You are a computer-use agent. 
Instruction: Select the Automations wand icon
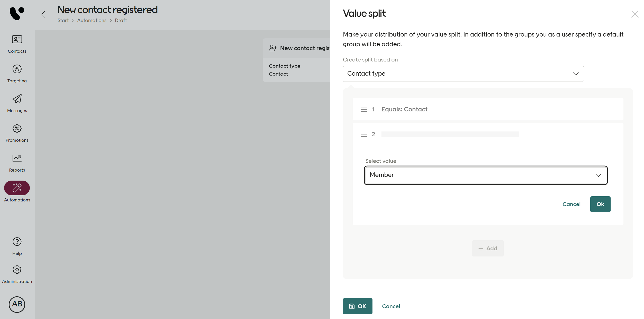(17, 188)
